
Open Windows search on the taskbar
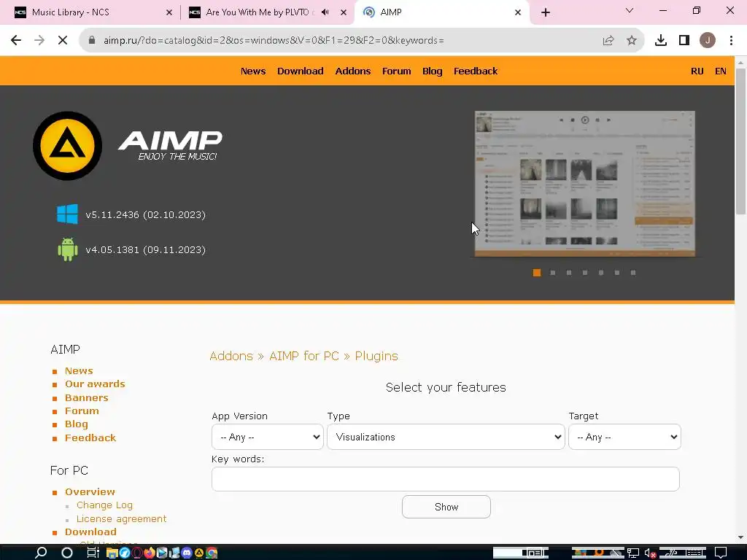[x=41, y=553]
